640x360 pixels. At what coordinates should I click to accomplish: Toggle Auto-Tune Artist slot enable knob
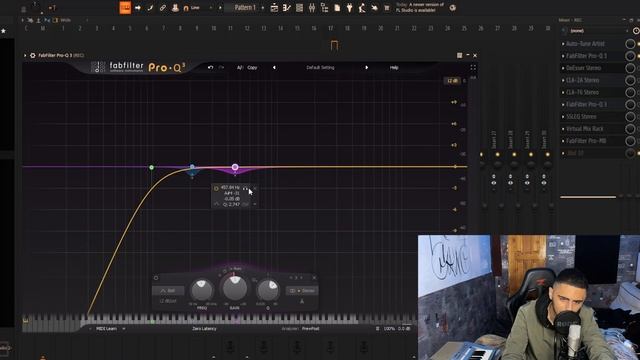click(630, 44)
